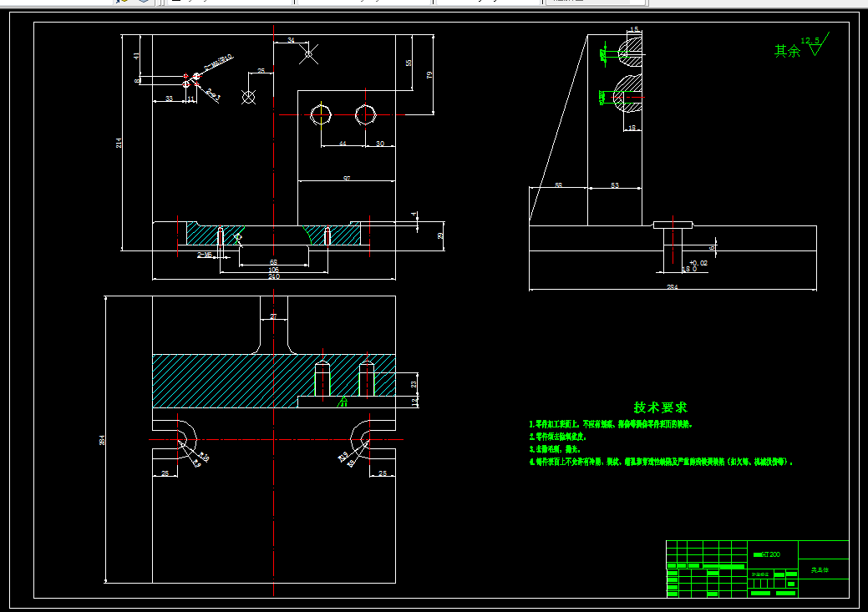Viewport: 868px width, 612px height.
Task: Select the '240' overall width dimension
Action: point(274,276)
